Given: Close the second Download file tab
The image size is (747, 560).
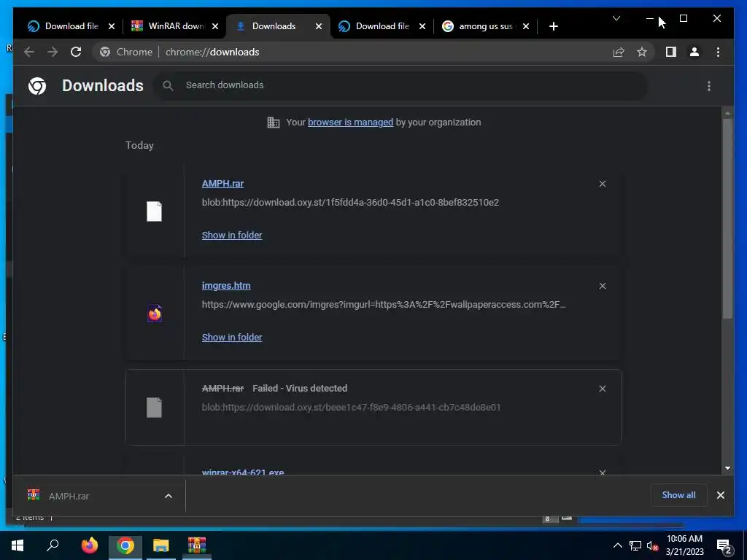Looking at the screenshot, I should coord(422,26).
